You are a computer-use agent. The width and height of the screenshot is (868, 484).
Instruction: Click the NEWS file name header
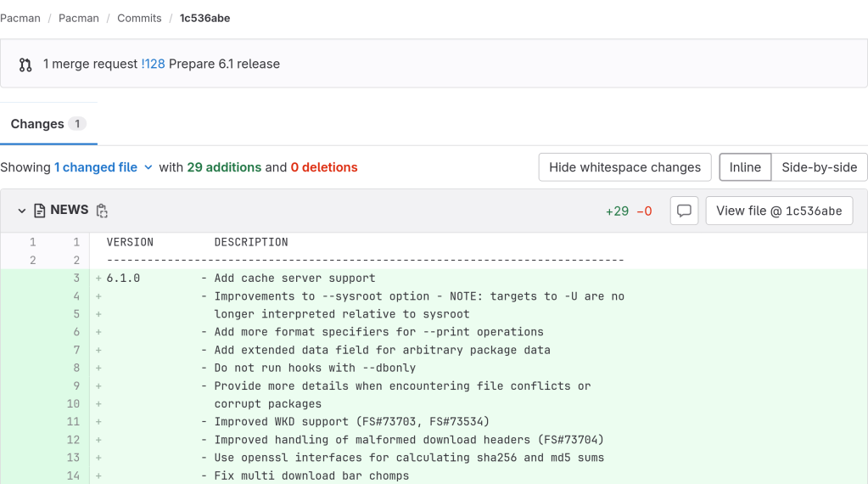69,210
